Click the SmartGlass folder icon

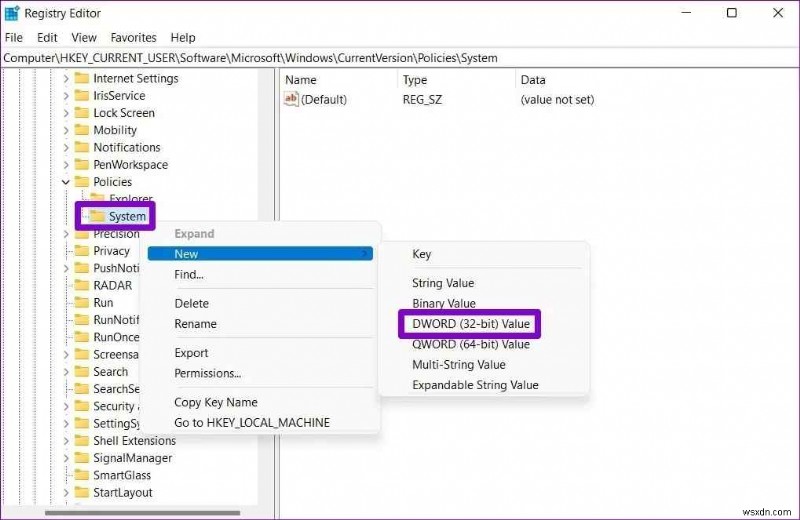(x=82, y=475)
